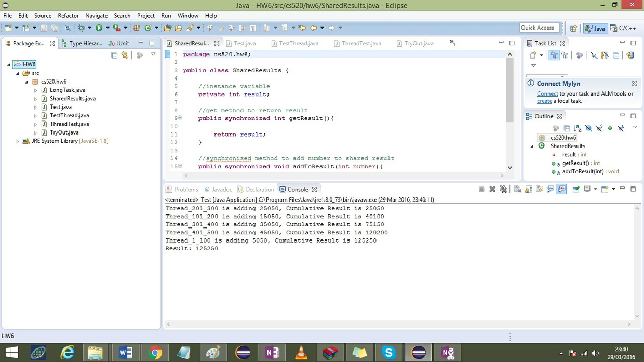Click the Open Console icon
This screenshot has height=362, width=644.
click(605, 189)
